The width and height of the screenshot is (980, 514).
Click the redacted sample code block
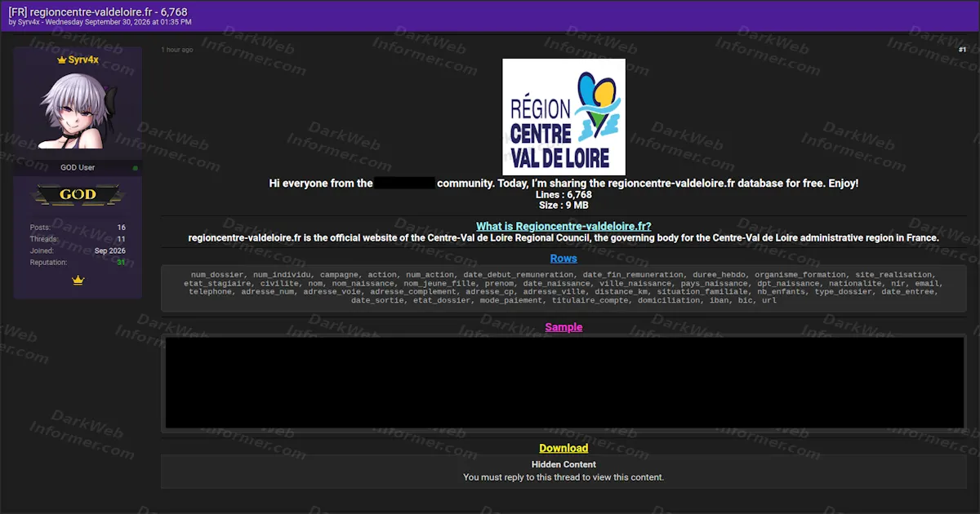[564, 383]
